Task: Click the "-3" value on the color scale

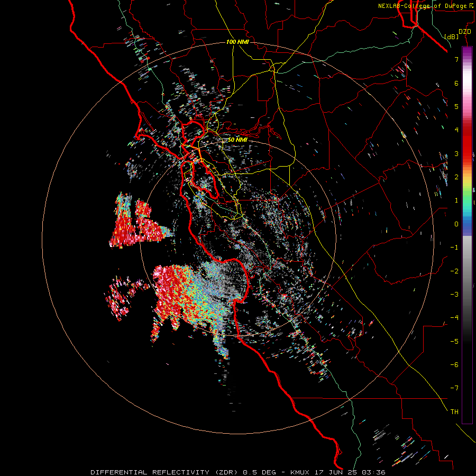Action: tap(454, 295)
